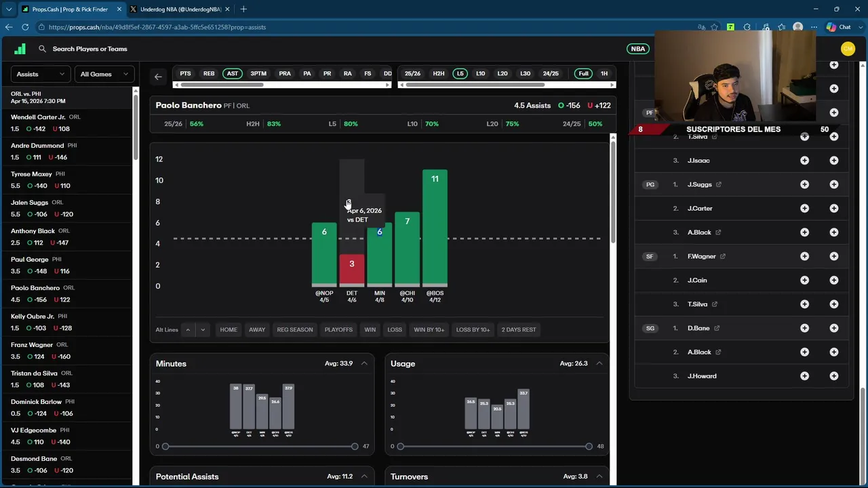The width and height of the screenshot is (868, 488).
Task: Click right plus icon in J.Howard row
Action: [x=834, y=375]
